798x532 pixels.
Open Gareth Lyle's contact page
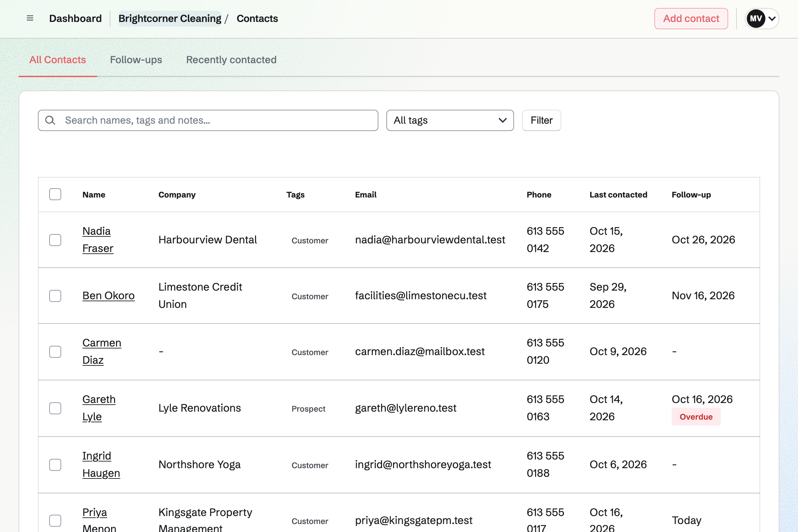point(99,408)
